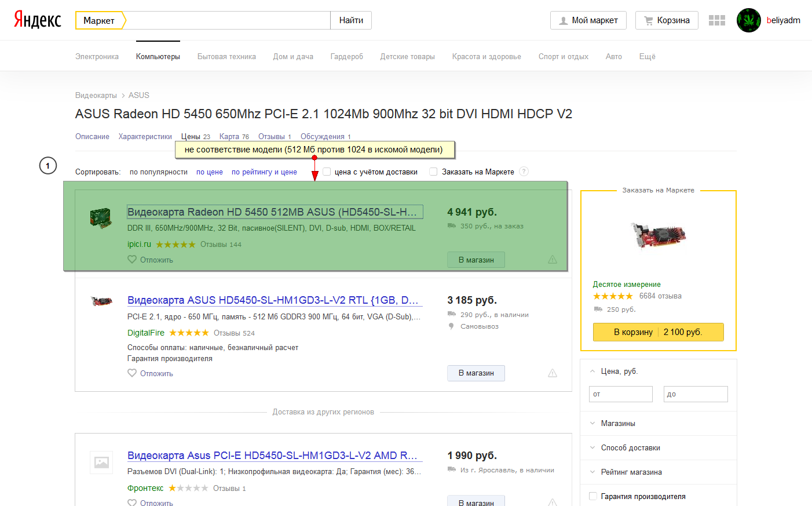Switch to the Характеристики tab

(145, 136)
